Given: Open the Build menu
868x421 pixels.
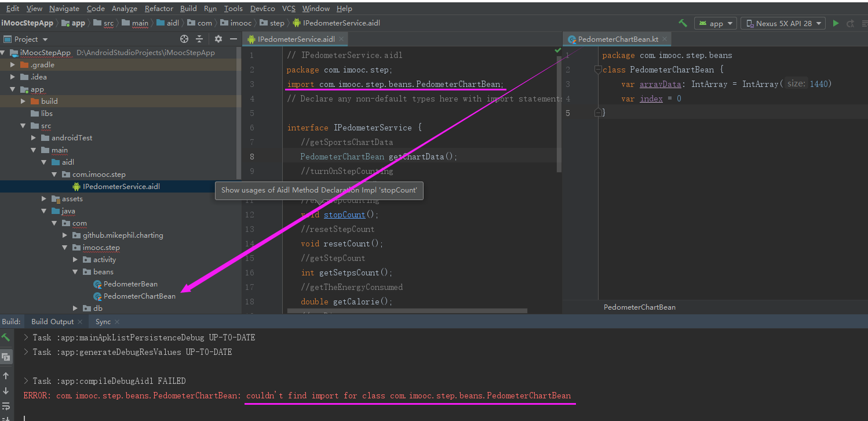Looking at the screenshot, I should pos(188,8).
